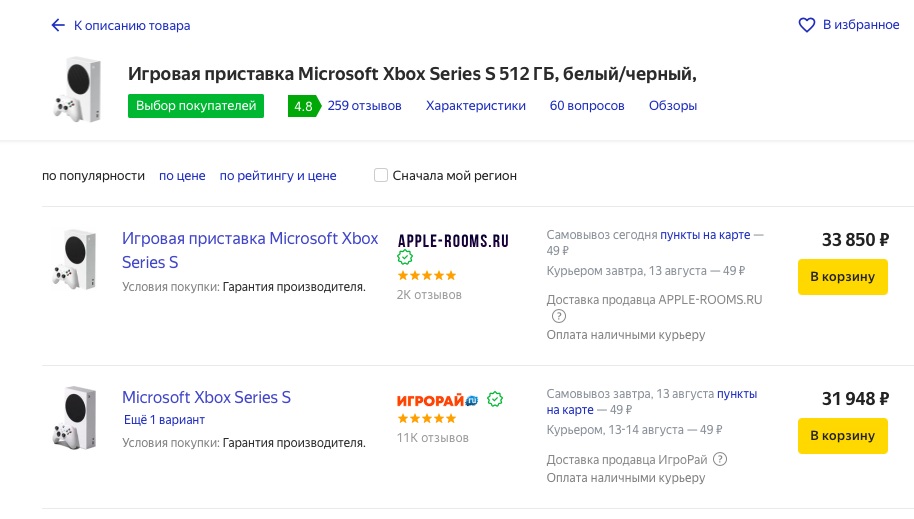
Task: Open Microsoft Xbox Series S offer title
Action: [x=206, y=397]
